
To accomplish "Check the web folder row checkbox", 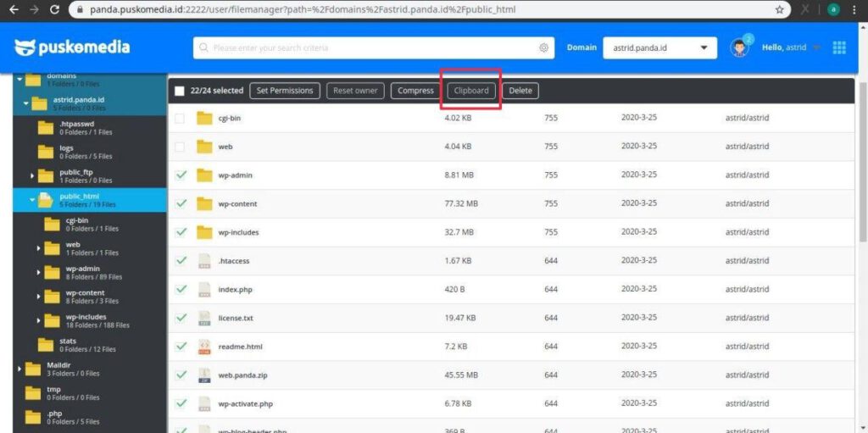I will click(180, 147).
